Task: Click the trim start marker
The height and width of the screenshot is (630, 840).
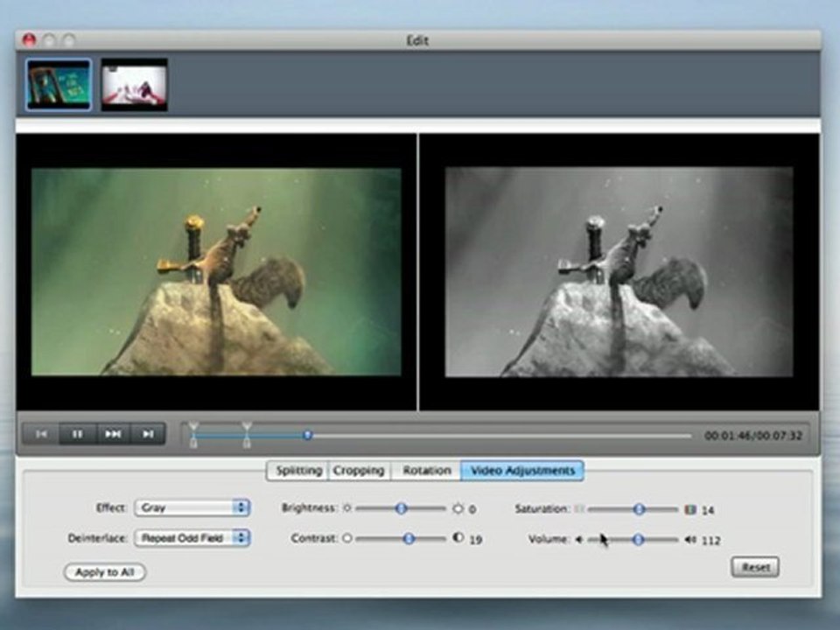Action: (x=193, y=435)
